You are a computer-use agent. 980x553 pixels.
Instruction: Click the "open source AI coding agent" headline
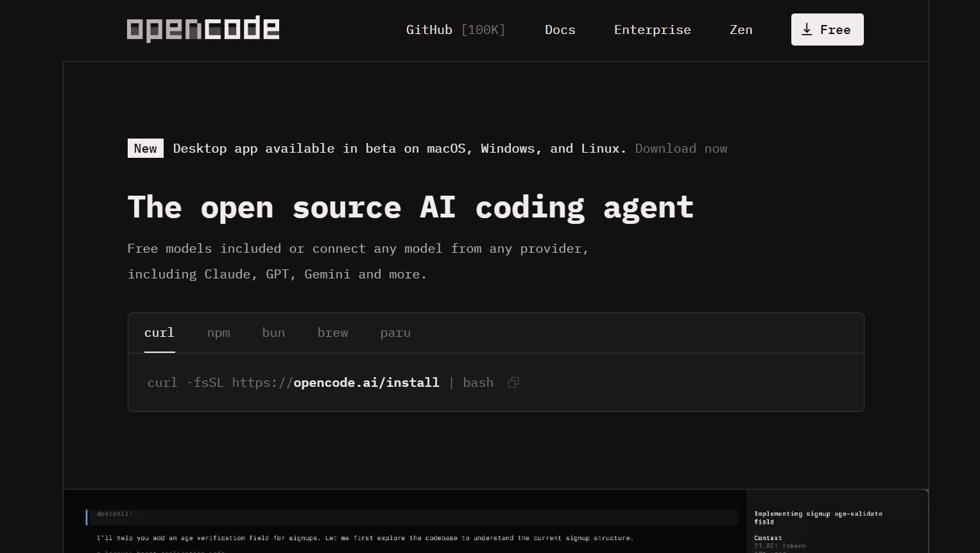410,207
